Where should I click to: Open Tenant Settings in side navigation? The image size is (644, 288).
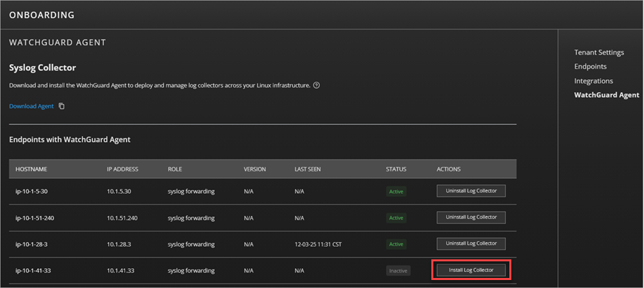(x=599, y=52)
